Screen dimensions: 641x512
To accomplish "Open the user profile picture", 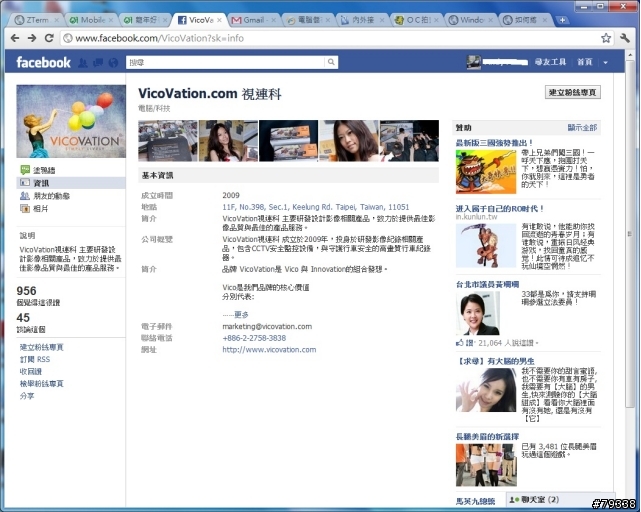I will pyautogui.click(x=474, y=62).
